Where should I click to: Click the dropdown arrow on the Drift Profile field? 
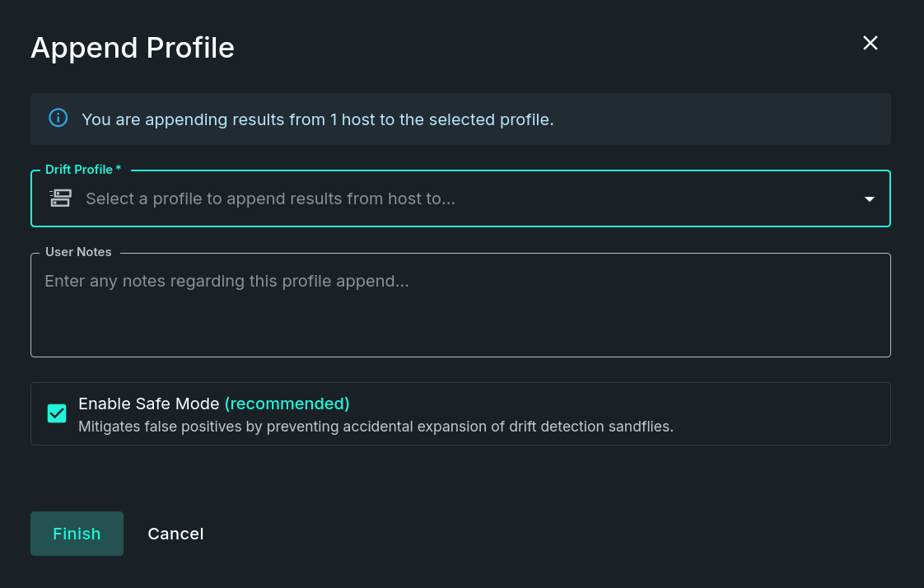869,198
